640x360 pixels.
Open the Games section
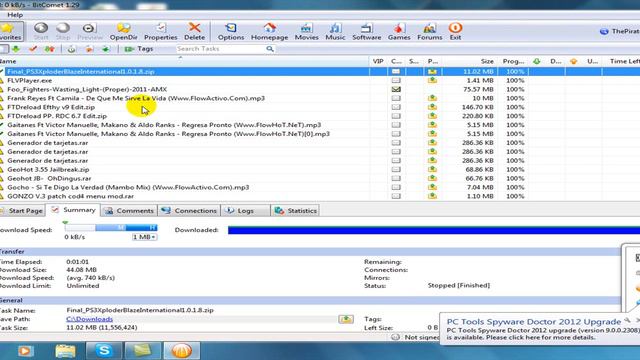click(399, 31)
